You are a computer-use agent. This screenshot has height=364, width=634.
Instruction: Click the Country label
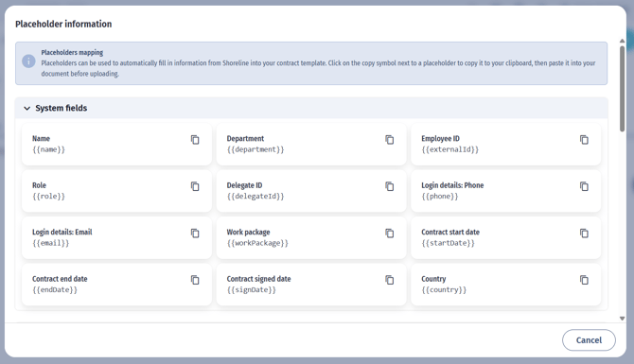coord(433,279)
